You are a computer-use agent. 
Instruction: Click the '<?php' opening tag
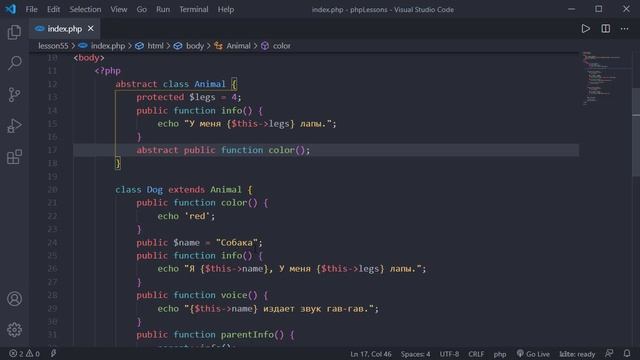coord(107,71)
